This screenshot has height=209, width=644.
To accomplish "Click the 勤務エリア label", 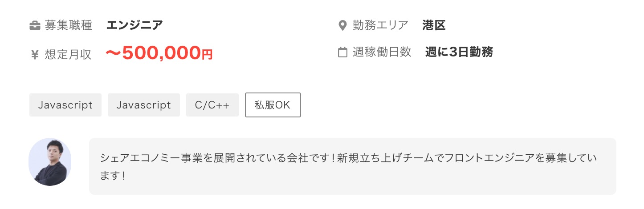I will click(380, 25).
